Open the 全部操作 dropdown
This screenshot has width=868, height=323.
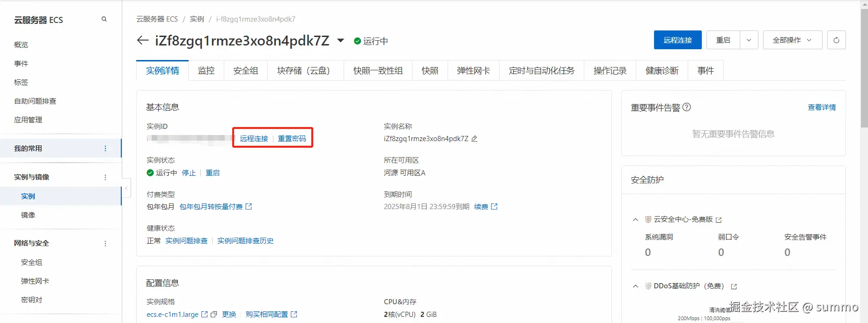(792, 40)
